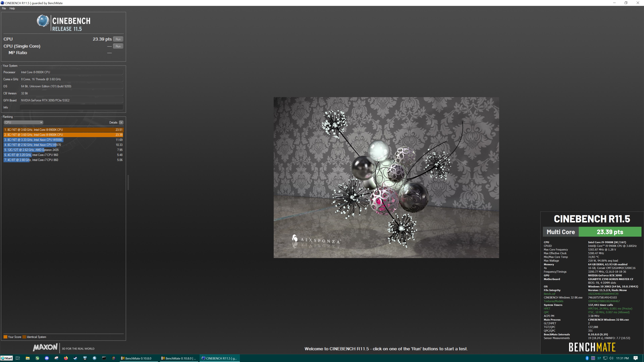644x362 pixels.
Task: Run the CPU (Single Core) benchmark
Action: [x=118, y=46]
